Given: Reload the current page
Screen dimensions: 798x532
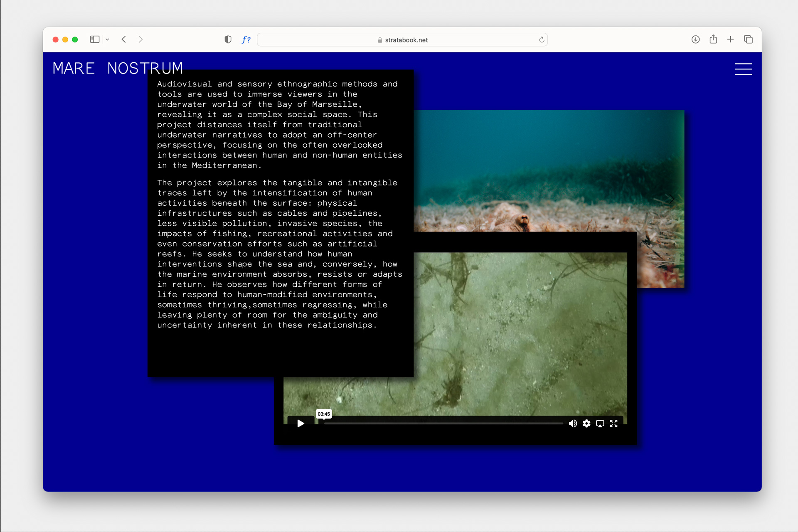Looking at the screenshot, I should (x=542, y=40).
